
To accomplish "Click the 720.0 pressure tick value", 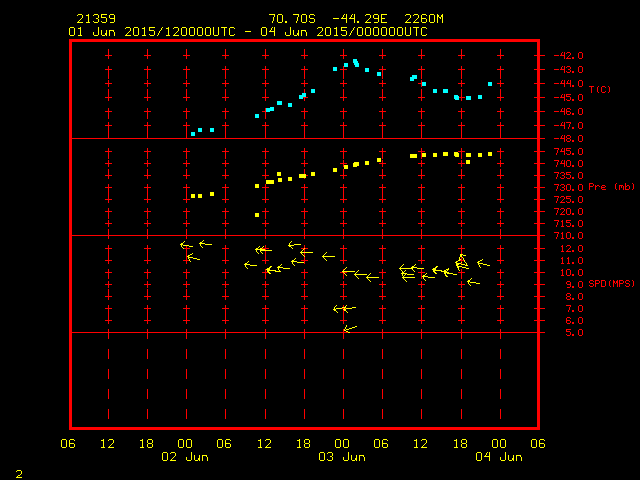I will tap(569, 212).
